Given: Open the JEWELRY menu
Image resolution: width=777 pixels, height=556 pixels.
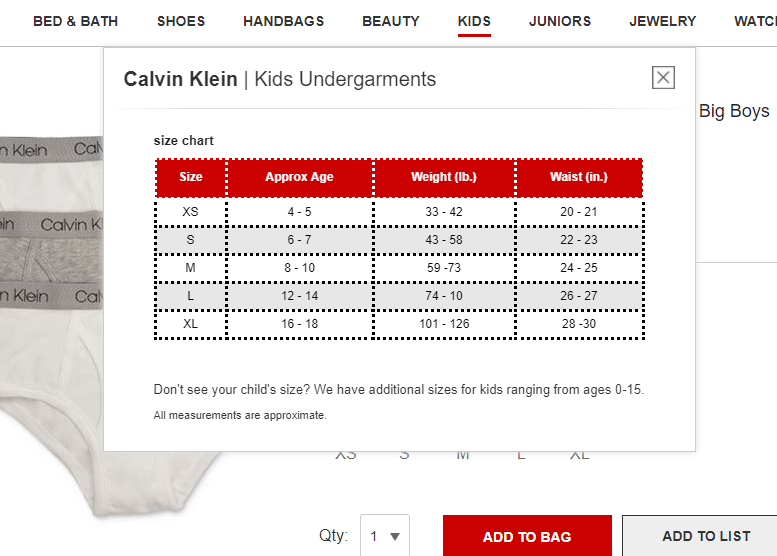Looking at the screenshot, I should 662,21.
